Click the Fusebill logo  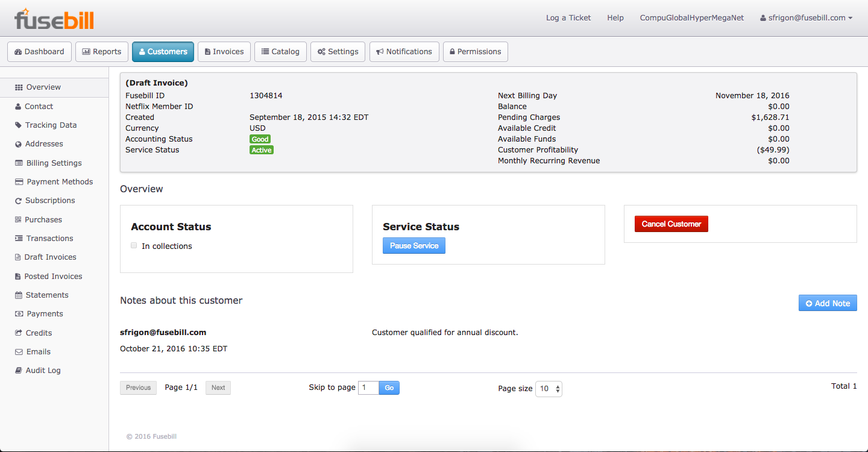[x=54, y=19]
